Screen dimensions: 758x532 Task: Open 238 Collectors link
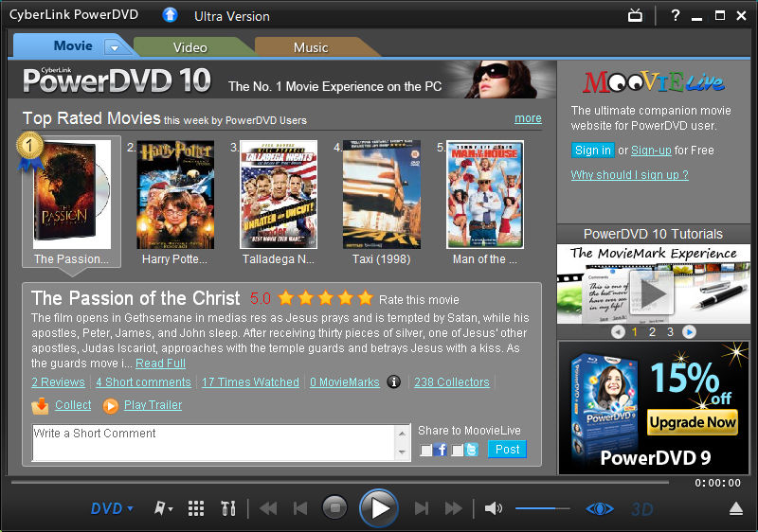click(x=452, y=381)
